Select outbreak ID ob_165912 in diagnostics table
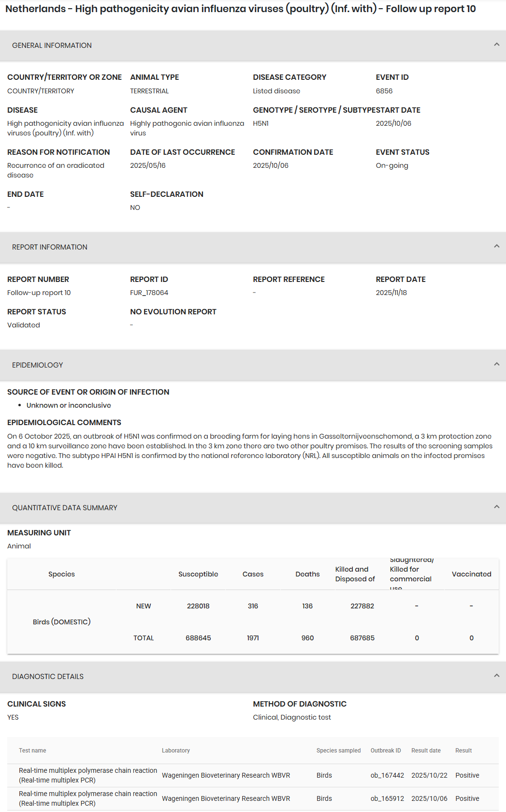This screenshot has width=506, height=812. tap(387, 798)
